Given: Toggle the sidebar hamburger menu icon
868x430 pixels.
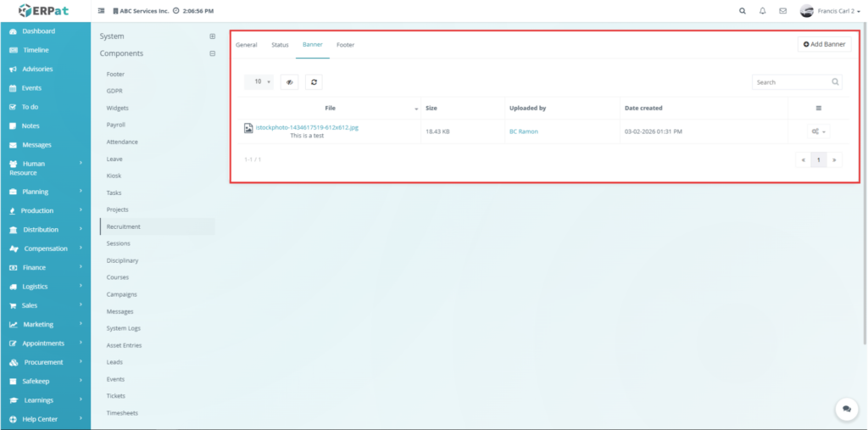Looking at the screenshot, I should pos(102,11).
